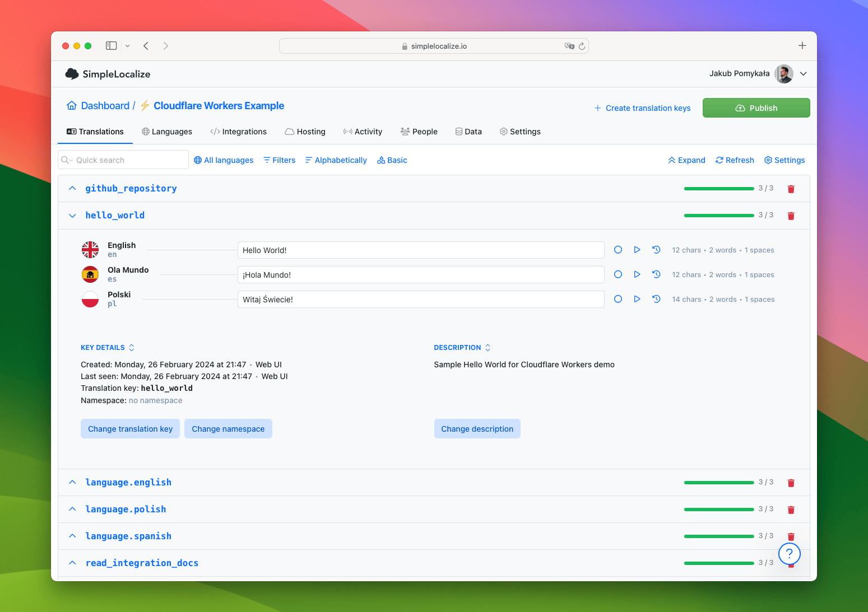Click the English UK flag icon

pyautogui.click(x=90, y=250)
